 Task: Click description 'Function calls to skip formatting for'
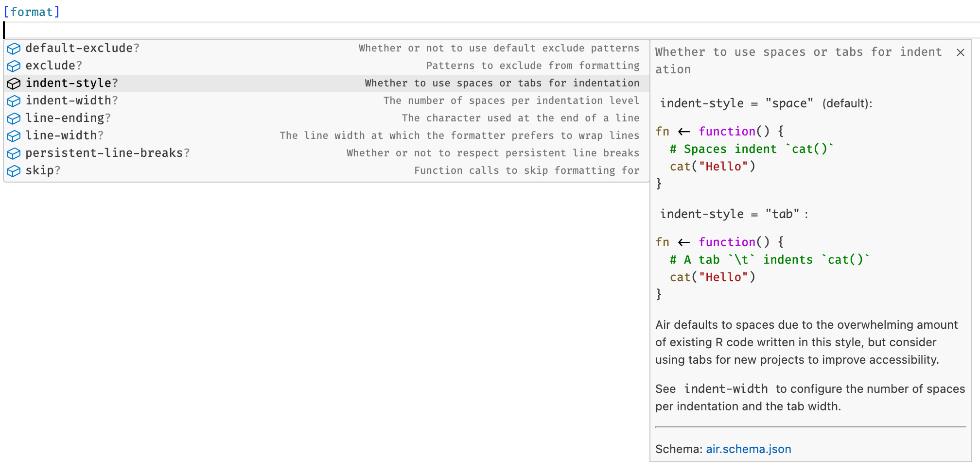point(527,170)
